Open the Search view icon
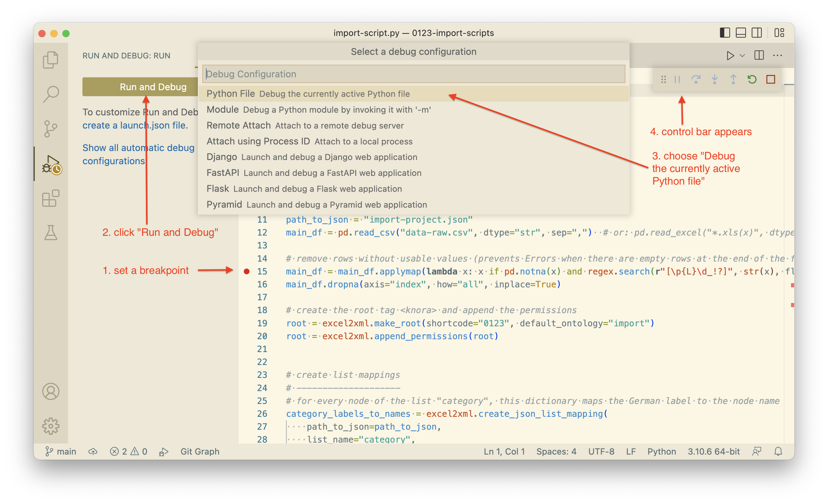 (51, 94)
